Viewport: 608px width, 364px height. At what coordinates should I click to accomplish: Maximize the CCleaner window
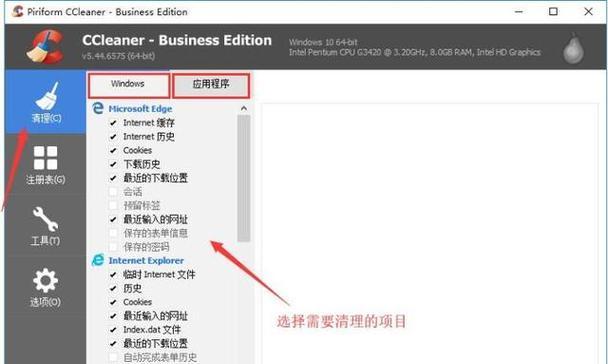pyautogui.click(x=553, y=12)
